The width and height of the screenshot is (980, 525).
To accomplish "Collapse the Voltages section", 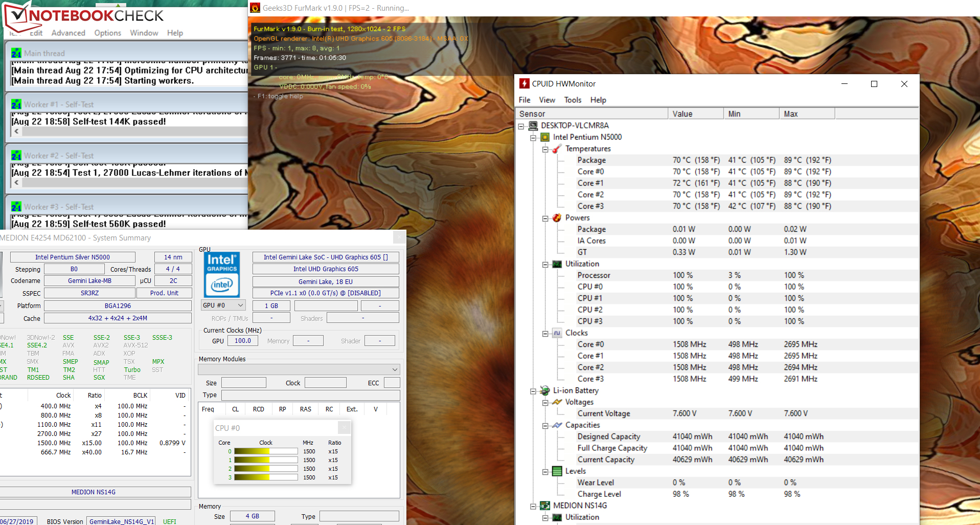I will tap(545, 403).
